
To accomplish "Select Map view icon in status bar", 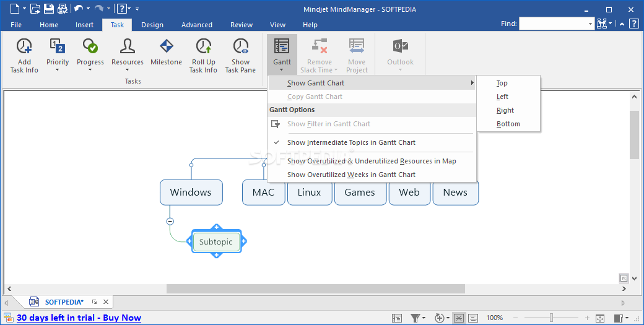I will (x=459, y=318).
